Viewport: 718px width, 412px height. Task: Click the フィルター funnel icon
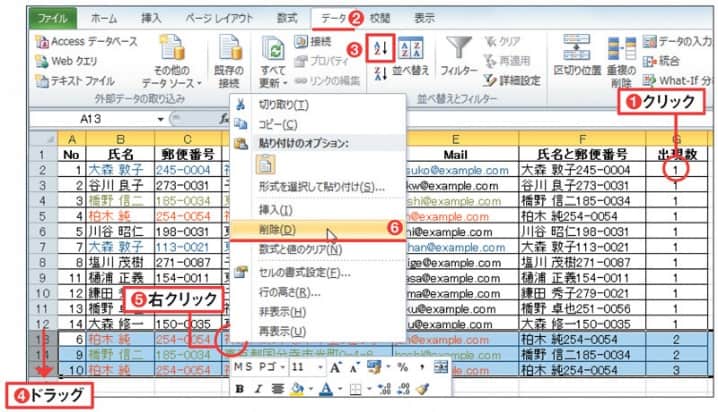458,57
